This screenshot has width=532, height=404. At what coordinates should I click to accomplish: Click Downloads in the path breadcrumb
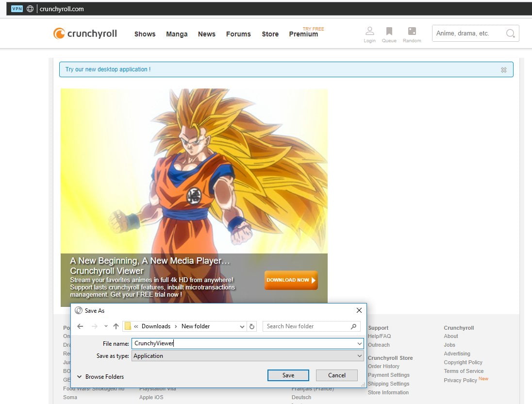156,326
